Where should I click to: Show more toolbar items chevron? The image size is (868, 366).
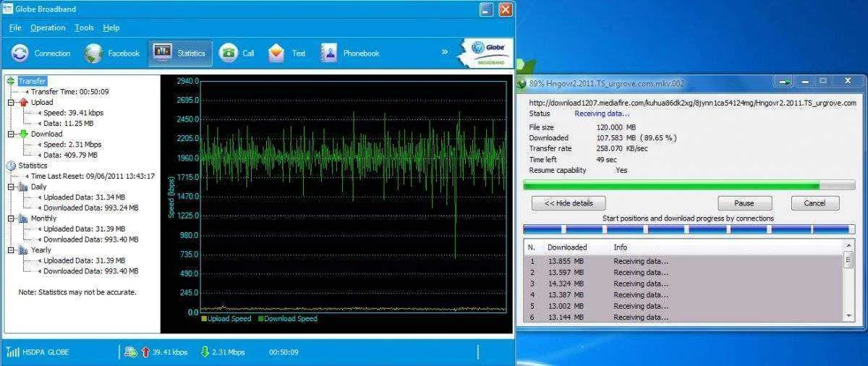(445, 52)
